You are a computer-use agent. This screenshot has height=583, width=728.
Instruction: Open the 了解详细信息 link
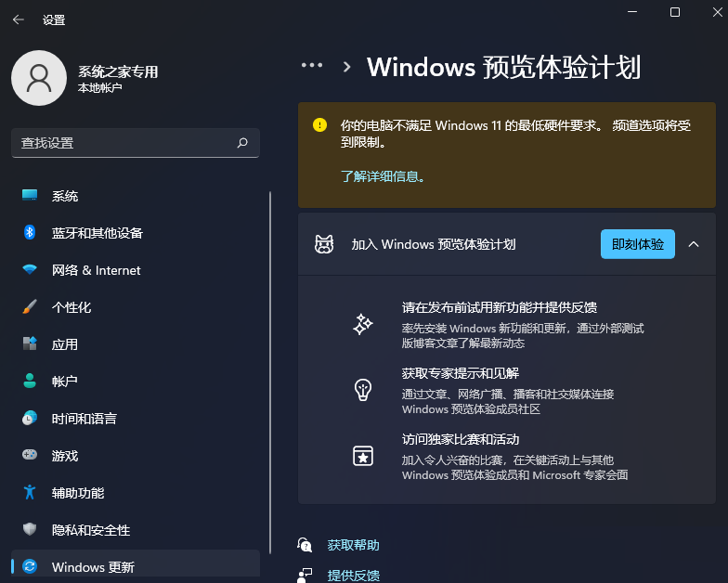(383, 176)
